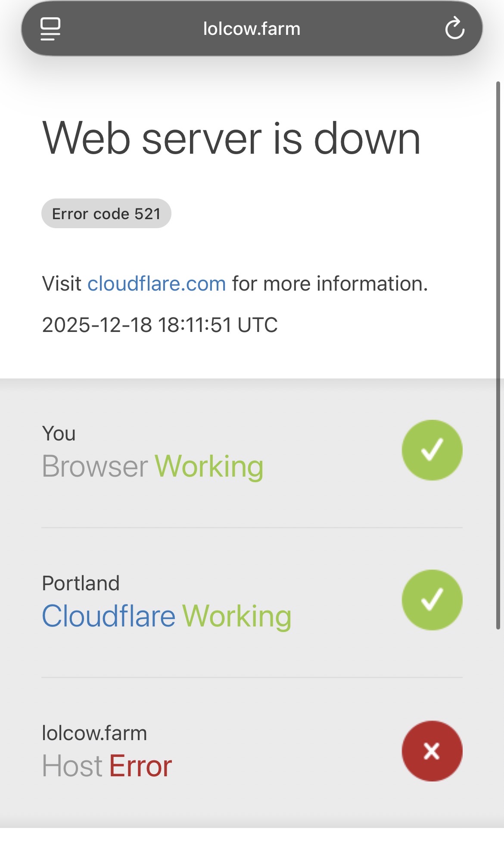Tap the page reload icon
This screenshot has width=504, height=868.
coord(454,28)
